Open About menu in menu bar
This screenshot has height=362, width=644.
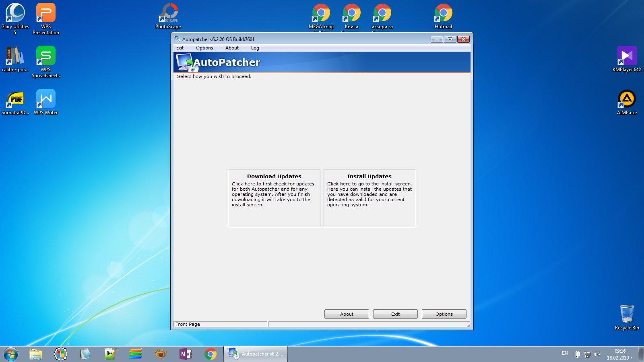(x=232, y=48)
